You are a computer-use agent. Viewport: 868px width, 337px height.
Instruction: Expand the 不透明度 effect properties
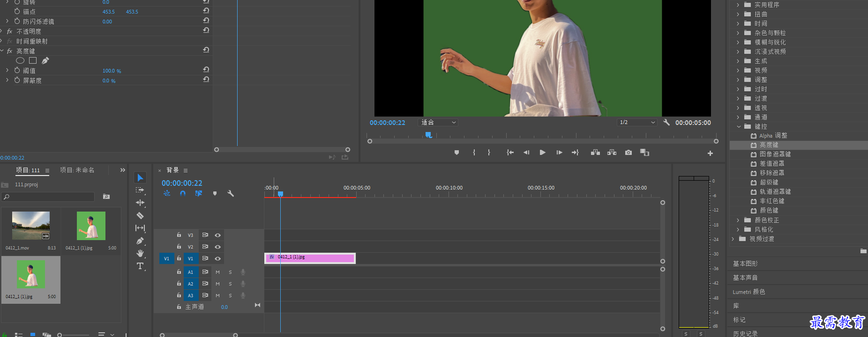pos(2,31)
